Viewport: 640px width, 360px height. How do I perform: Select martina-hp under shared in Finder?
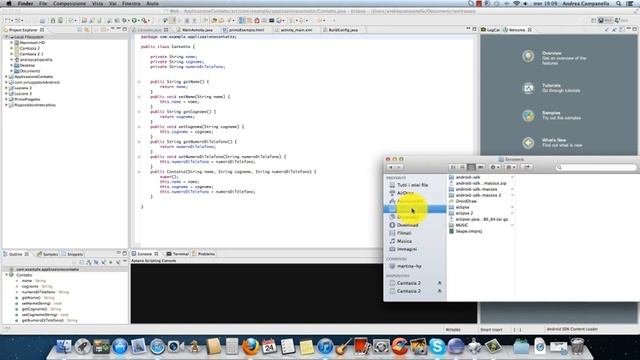point(409,266)
